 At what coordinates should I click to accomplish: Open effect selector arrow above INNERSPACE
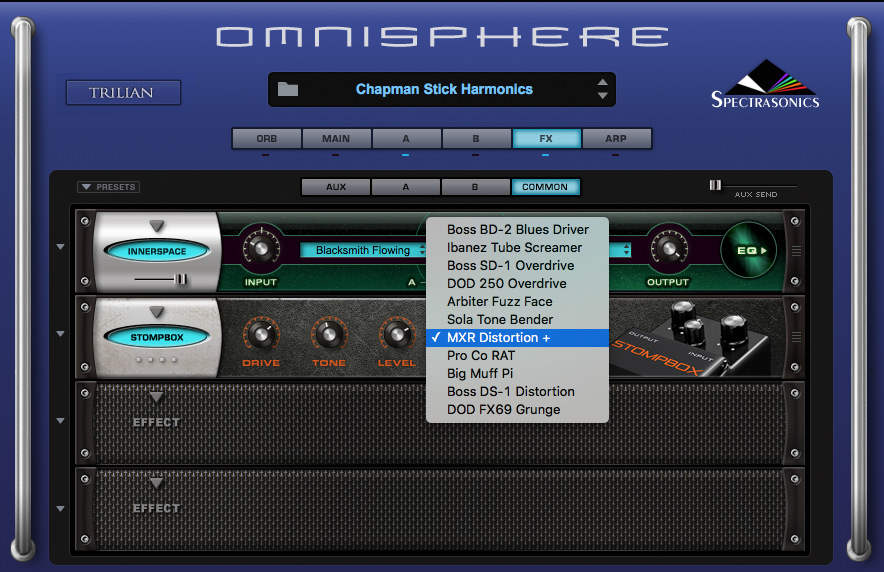157,226
